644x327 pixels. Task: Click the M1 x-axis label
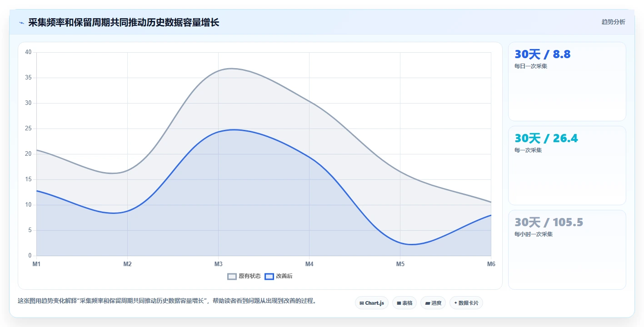36,264
